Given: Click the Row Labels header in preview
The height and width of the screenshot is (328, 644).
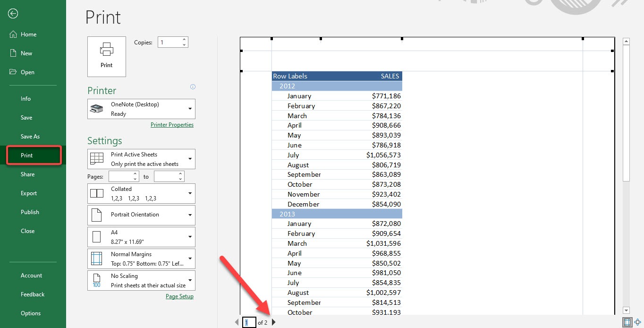Looking at the screenshot, I should coord(290,76).
